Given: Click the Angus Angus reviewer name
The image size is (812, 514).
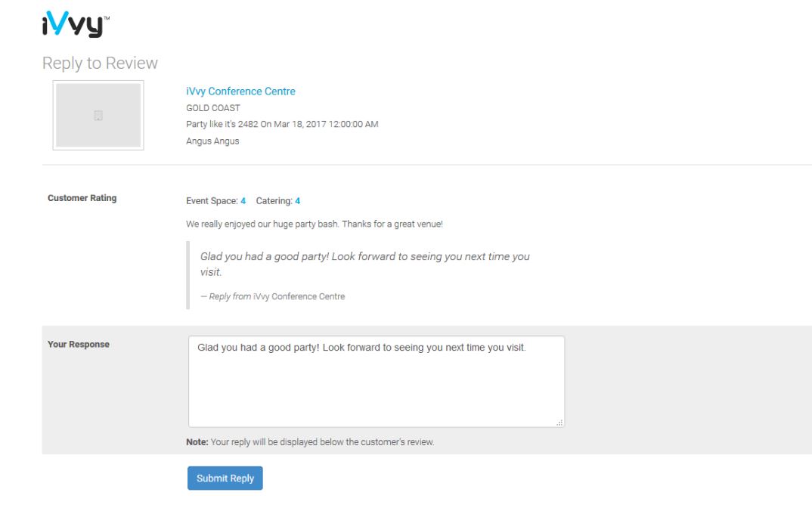Looking at the screenshot, I should pos(213,141).
